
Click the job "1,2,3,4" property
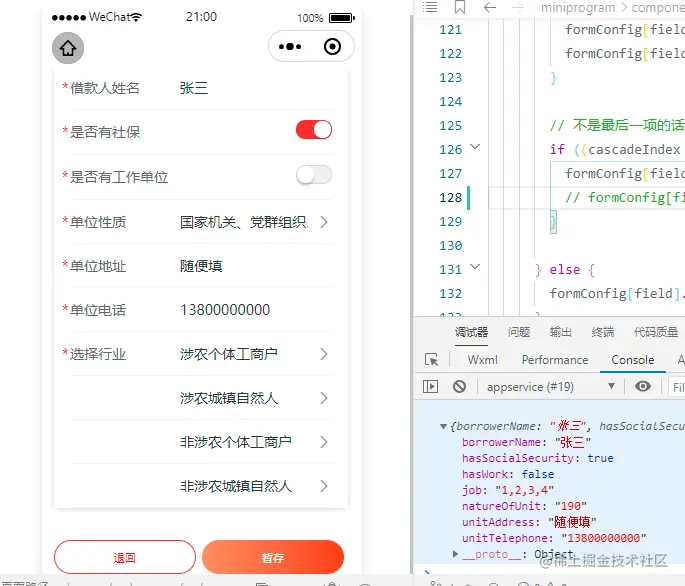point(508,490)
